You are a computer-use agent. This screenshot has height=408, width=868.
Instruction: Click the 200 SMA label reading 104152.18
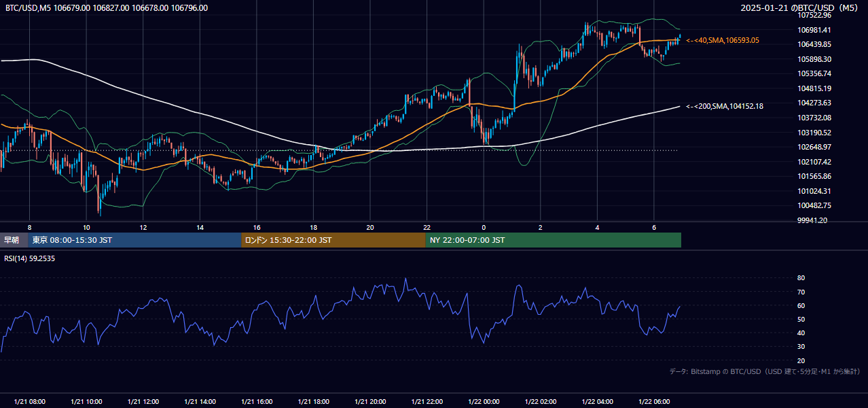[x=725, y=106]
